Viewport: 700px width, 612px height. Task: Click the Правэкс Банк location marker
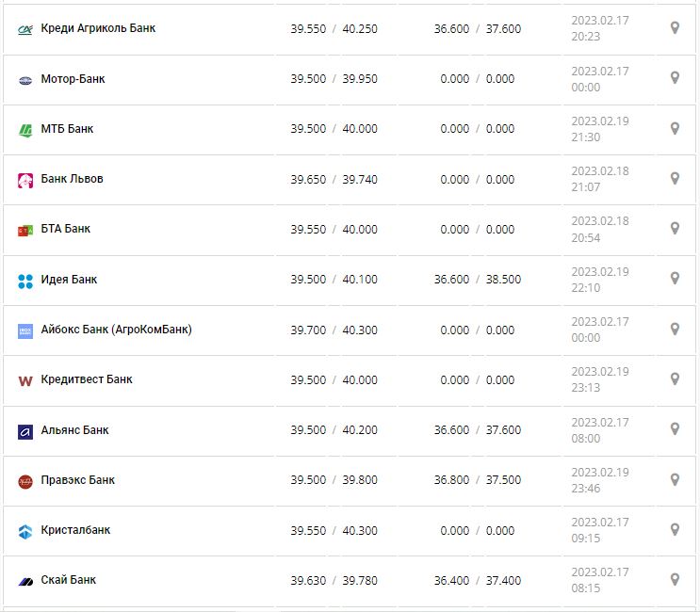click(675, 479)
